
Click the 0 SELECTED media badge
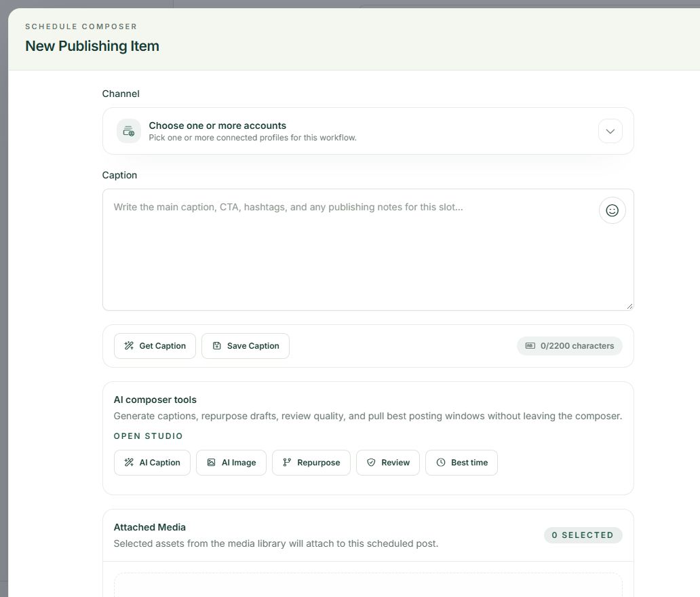tap(583, 535)
